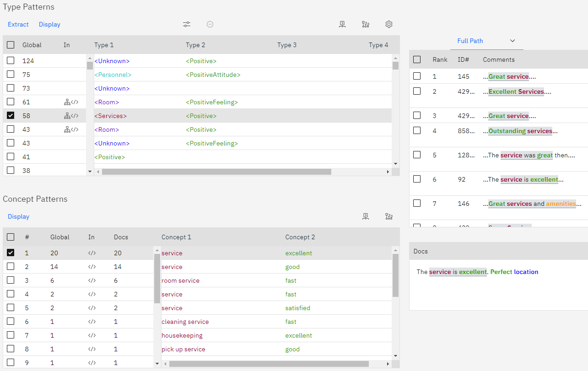
Task: Click the Concept 2 column header
Action: 300,237
